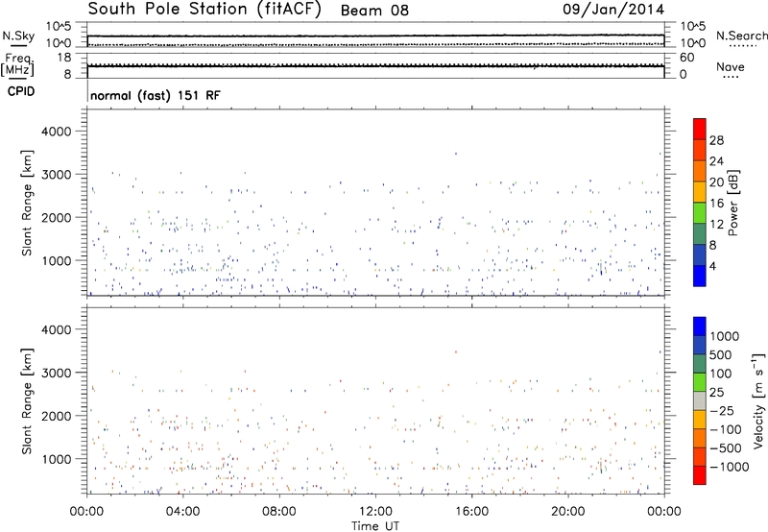The width and height of the screenshot is (768, 532).
Task: Click the light green 25–100 Velocity segment
Action: pyautogui.click(x=700, y=382)
